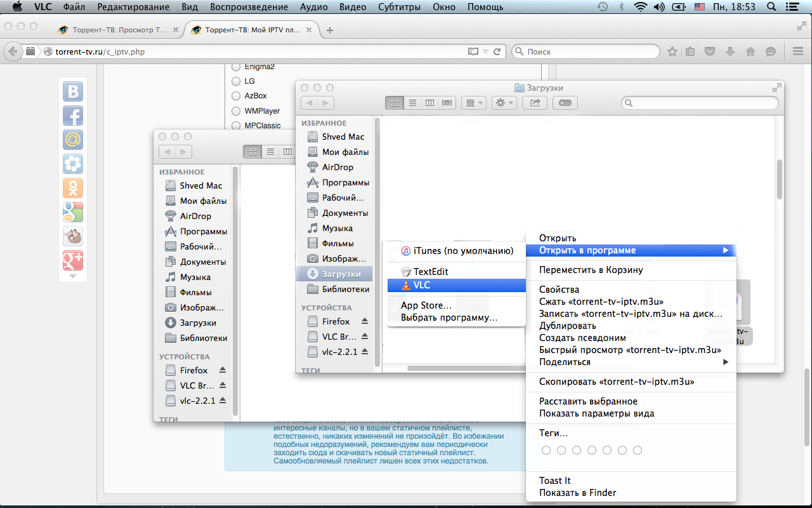Select the AzBox radio button
The image size is (812, 508).
click(x=236, y=96)
